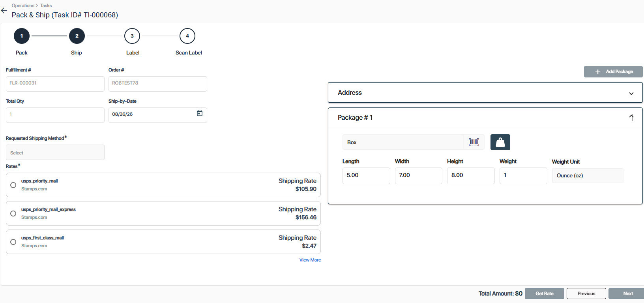
Task: Select the usps_priority_mail_express rate radio button
Action: click(x=13, y=213)
